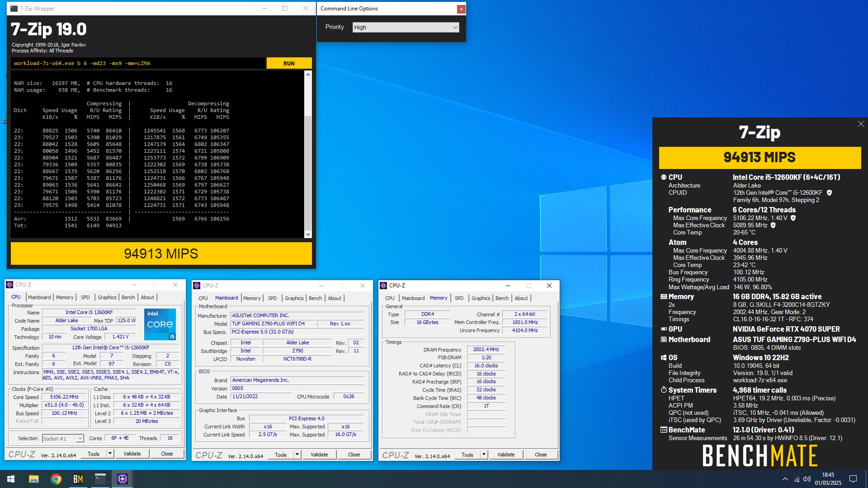Viewport: 868px width, 488px height.
Task: Switch to Mainboard tab in left CPU-Z window
Action: pos(39,297)
